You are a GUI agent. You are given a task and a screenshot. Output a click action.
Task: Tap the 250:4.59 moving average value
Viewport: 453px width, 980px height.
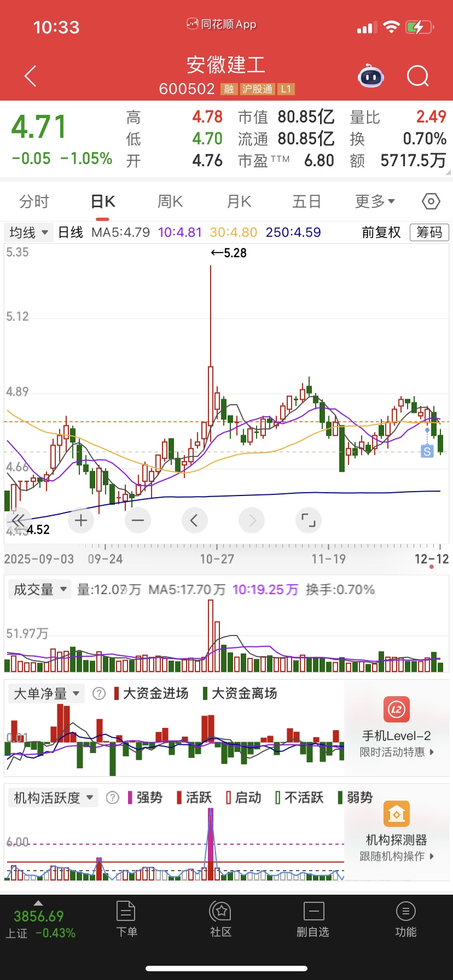pyautogui.click(x=293, y=232)
